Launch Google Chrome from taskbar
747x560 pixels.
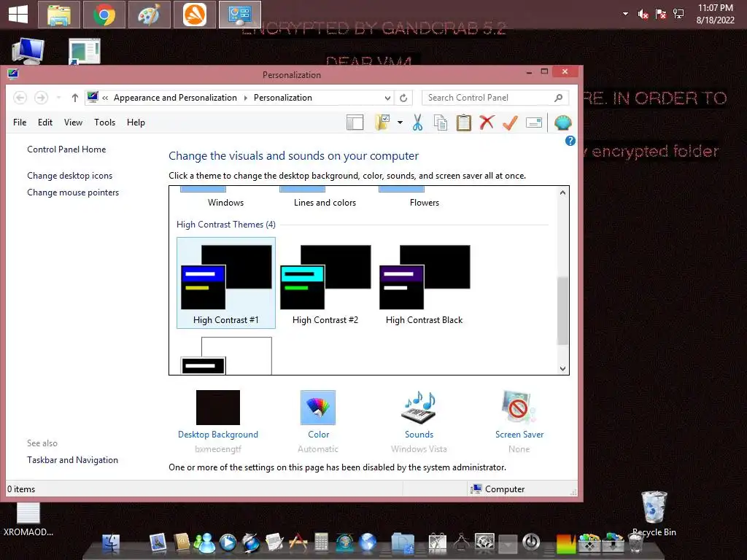(x=104, y=15)
